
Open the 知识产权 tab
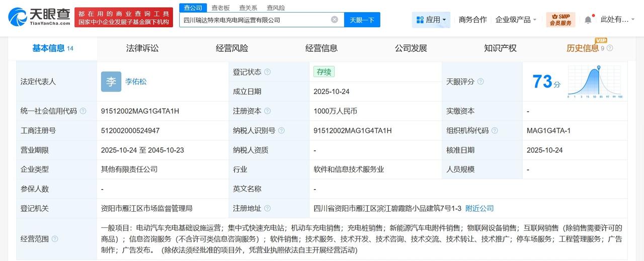coord(501,48)
